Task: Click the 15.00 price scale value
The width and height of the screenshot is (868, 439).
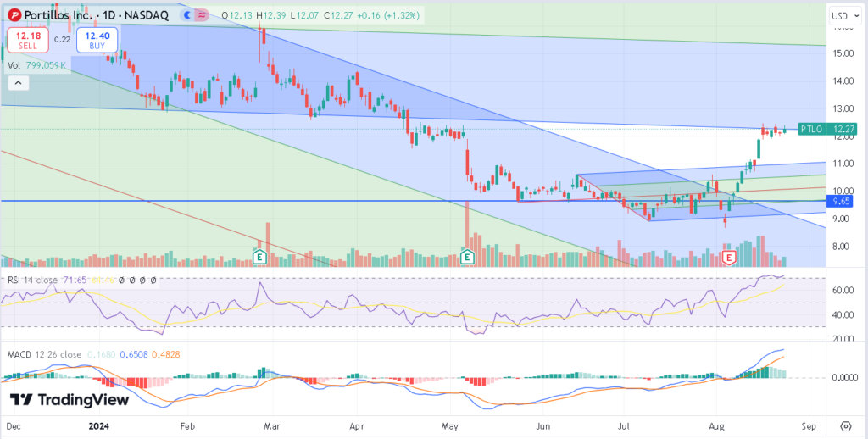Action: 841,53
